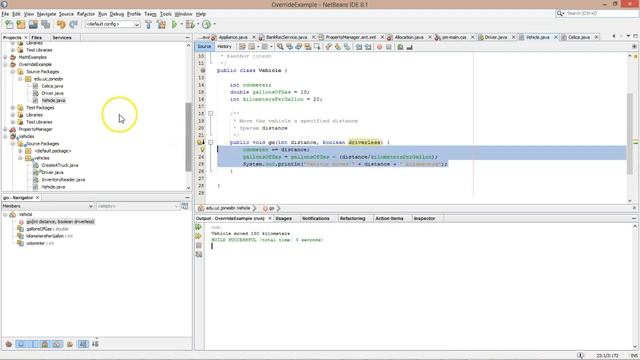The height and width of the screenshot is (360, 640).
Task: Click the Open Project toolbar icon
Action: pos(33,24)
